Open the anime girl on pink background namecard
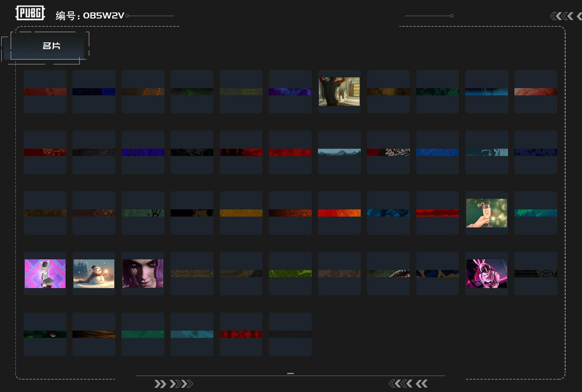 point(45,273)
